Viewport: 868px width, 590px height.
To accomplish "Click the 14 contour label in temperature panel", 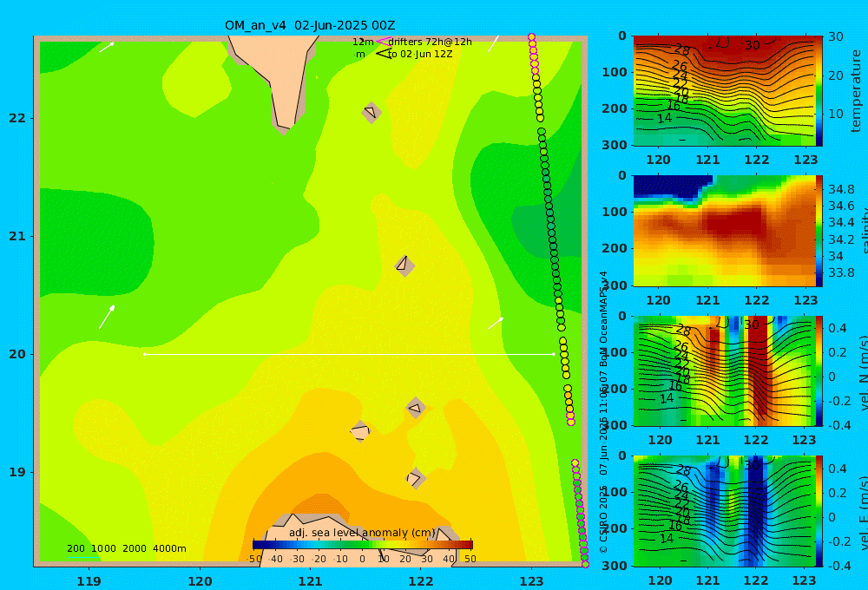I will tap(664, 118).
